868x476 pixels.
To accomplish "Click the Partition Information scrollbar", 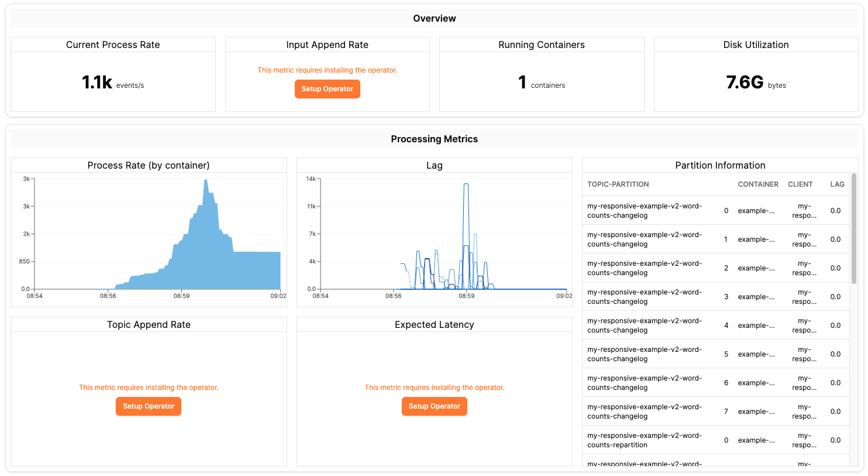I will coord(854,228).
